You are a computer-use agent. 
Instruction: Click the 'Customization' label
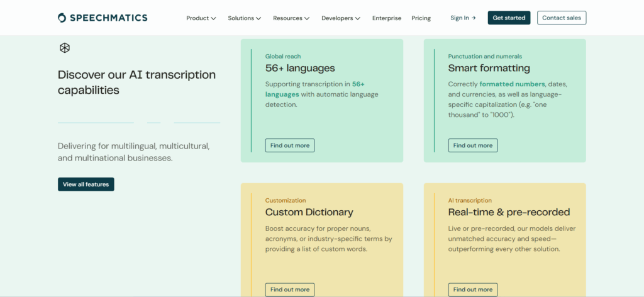tap(286, 201)
